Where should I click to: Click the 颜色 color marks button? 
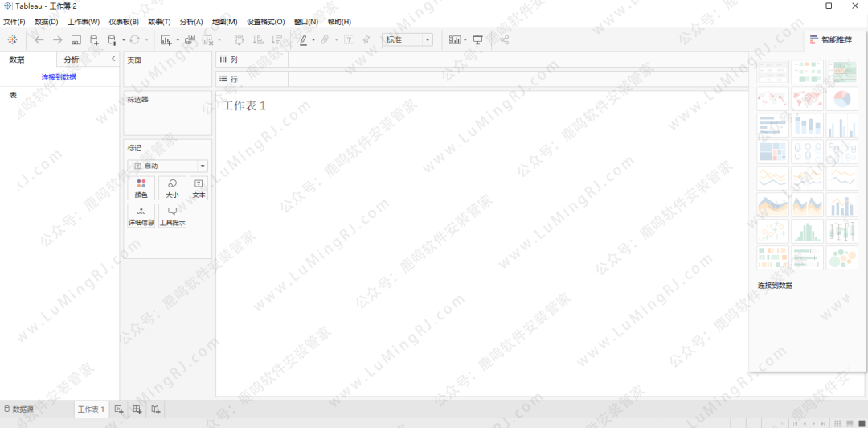(x=141, y=188)
